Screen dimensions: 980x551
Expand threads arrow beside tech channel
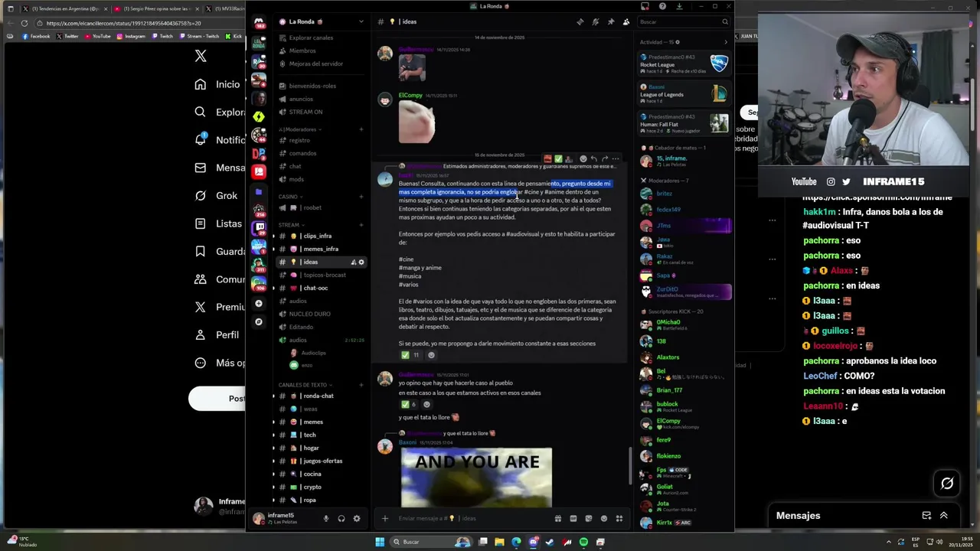pos(273,435)
